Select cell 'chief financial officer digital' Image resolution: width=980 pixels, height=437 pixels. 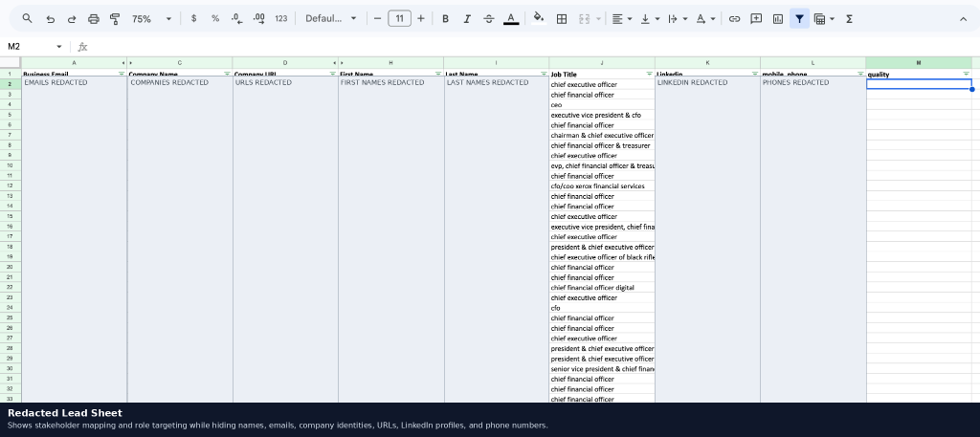point(602,288)
